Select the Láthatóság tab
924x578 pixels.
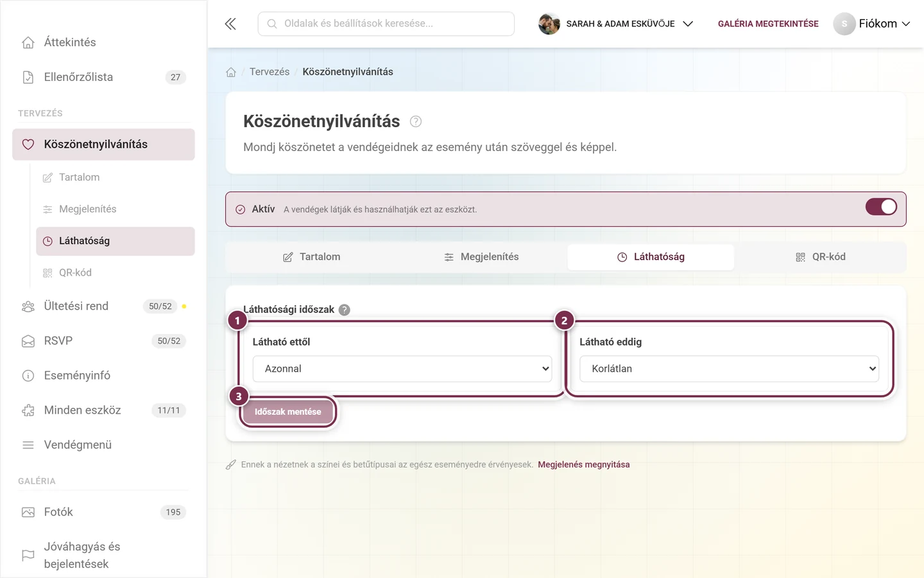[x=651, y=257]
